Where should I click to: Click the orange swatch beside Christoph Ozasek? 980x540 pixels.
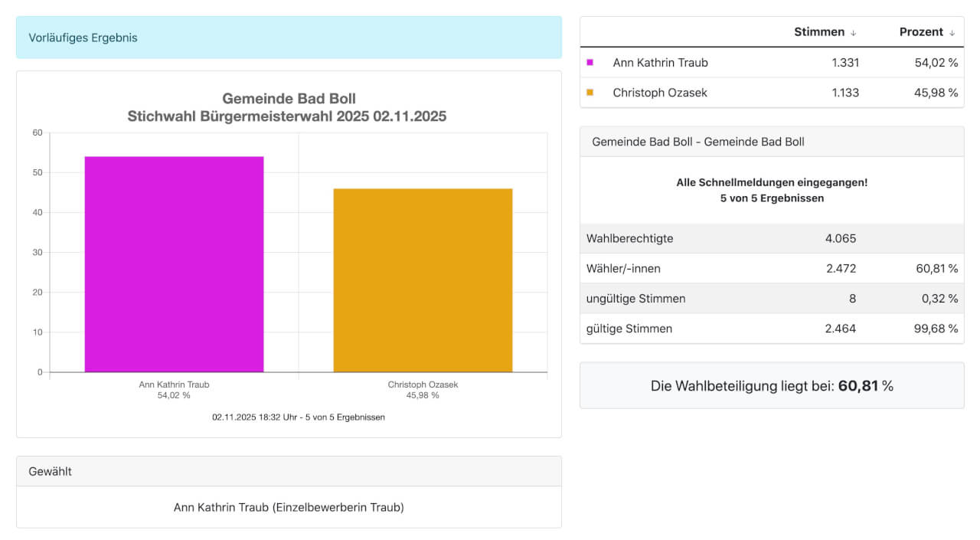590,93
